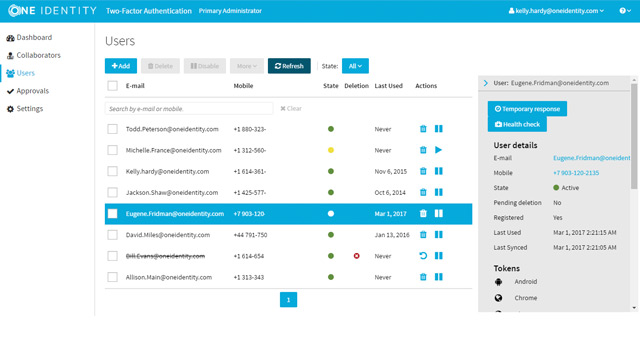
Task: Click Bill.Evans red pending deletion icon
Action: click(x=356, y=256)
